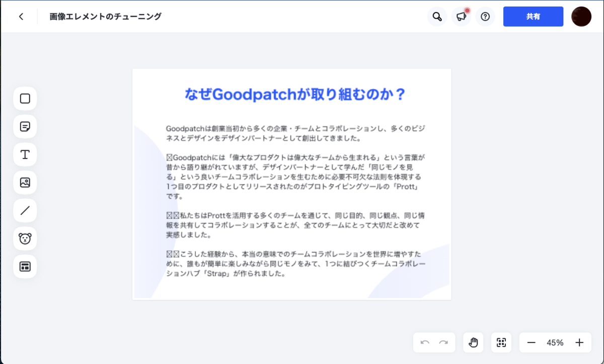
Task: Open the announcements megaphone panel
Action: click(x=461, y=17)
